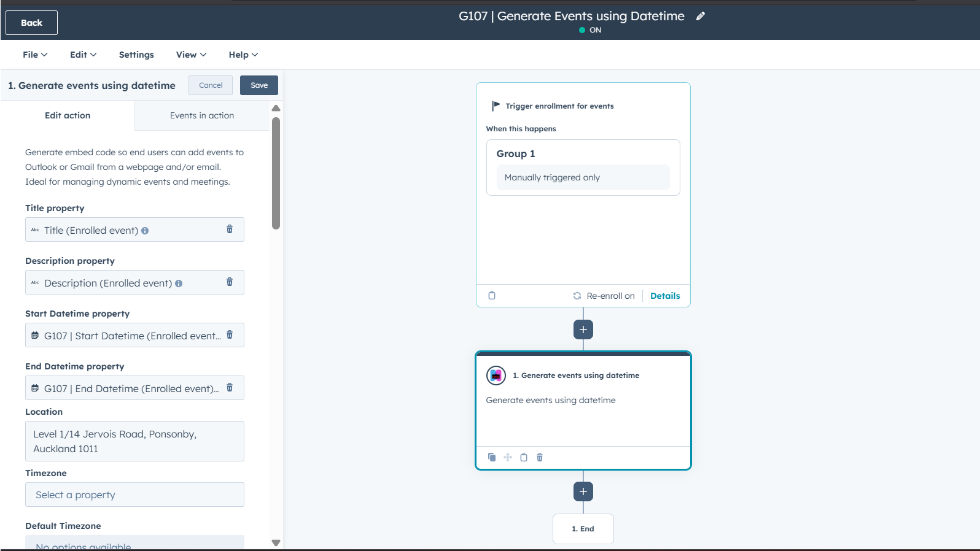Click into the Location text field
This screenshot has width=980, height=551.
tap(134, 441)
